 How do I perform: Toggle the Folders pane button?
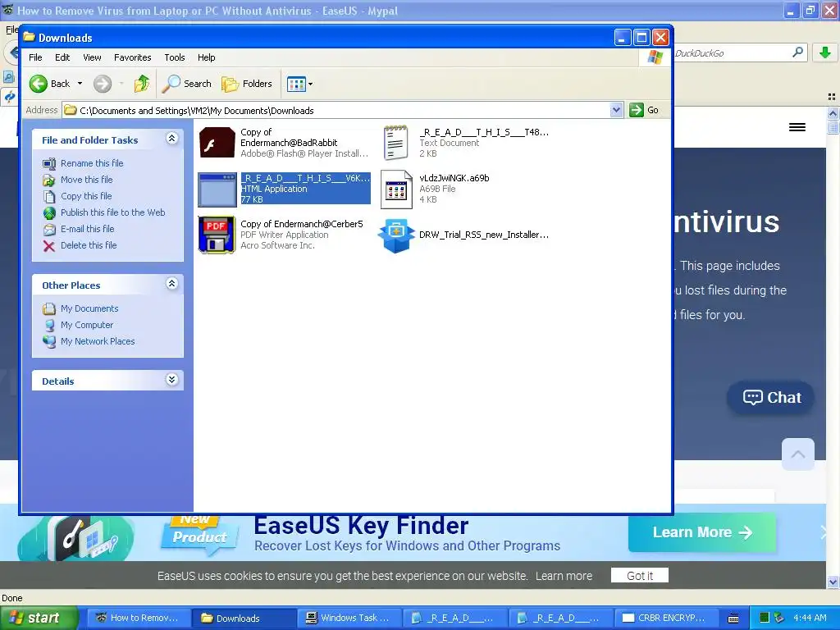pos(247,84)
